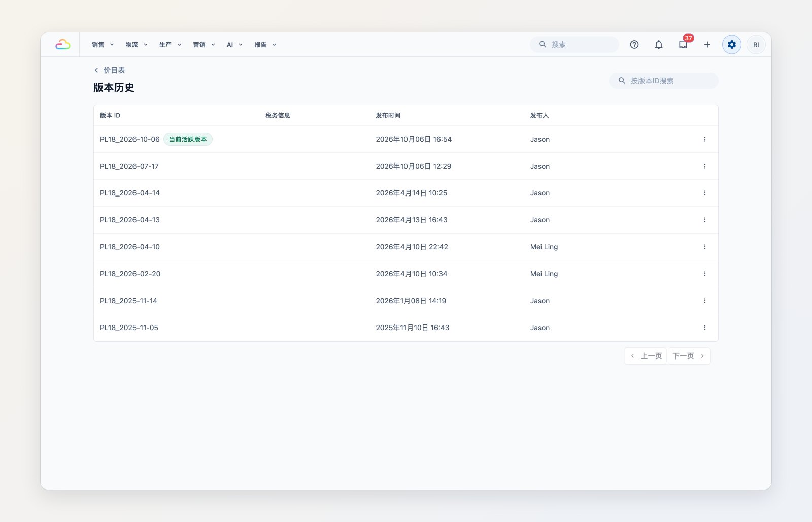Screen dimensions: 812x522
Task: Select version PL18_2026-04-13
Action: pos(130,220)
